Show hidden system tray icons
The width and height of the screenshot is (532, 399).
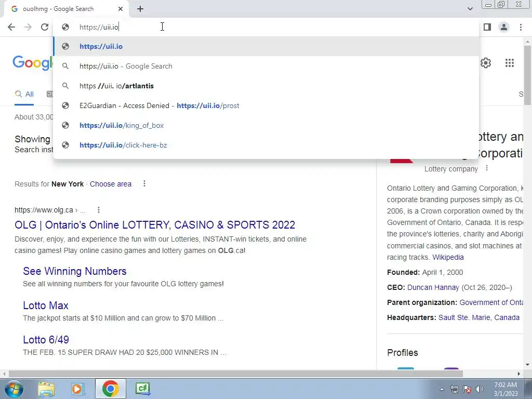pyautogui.click(x=442, y=389)
